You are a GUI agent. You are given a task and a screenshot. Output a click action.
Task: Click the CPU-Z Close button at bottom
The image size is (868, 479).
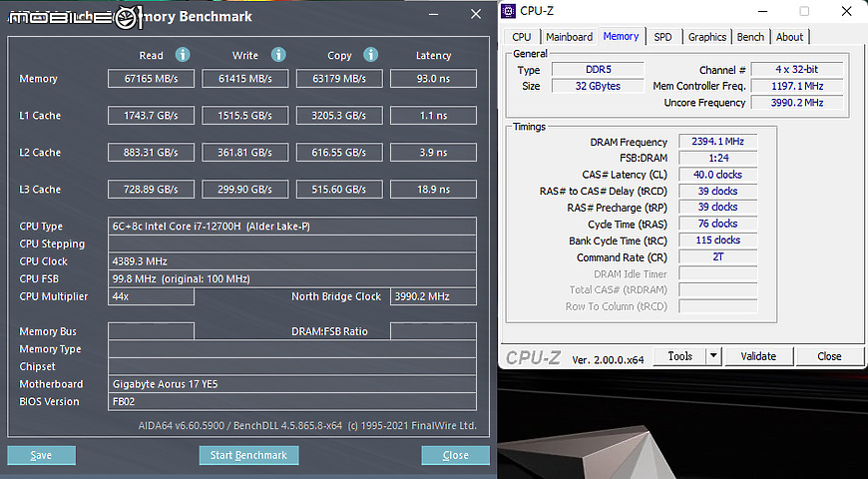point(829,356)
